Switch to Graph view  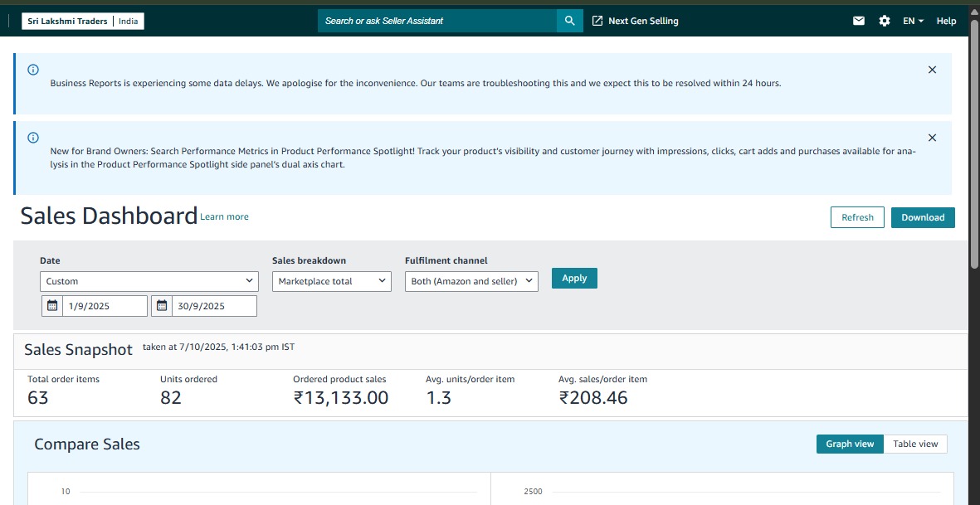click(x=850, y=444)
